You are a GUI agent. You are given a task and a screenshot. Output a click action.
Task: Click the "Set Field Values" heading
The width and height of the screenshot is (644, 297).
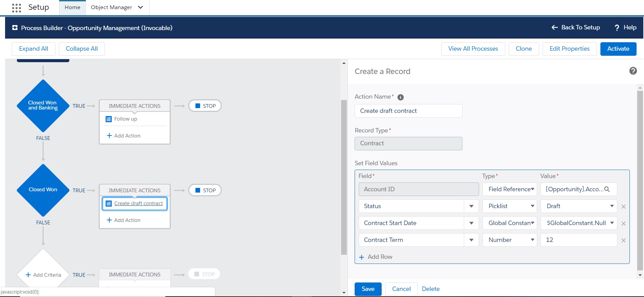[376, 163]
